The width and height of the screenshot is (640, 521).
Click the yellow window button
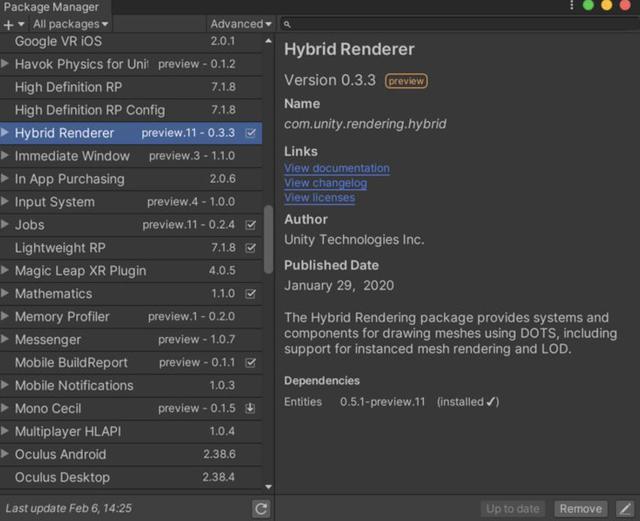[x=607, y=5]
